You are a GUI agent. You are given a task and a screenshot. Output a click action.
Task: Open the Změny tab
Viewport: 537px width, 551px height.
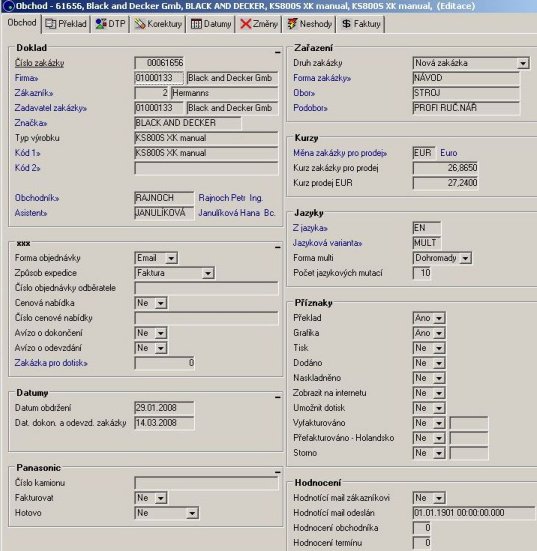pos(259,24)
